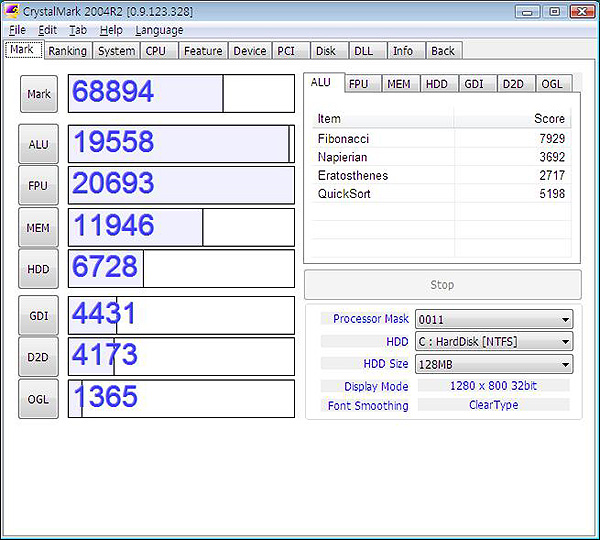Screen dimensions: 600x540
Task: Open the Language menu
Action: click(x=159, y=30)
